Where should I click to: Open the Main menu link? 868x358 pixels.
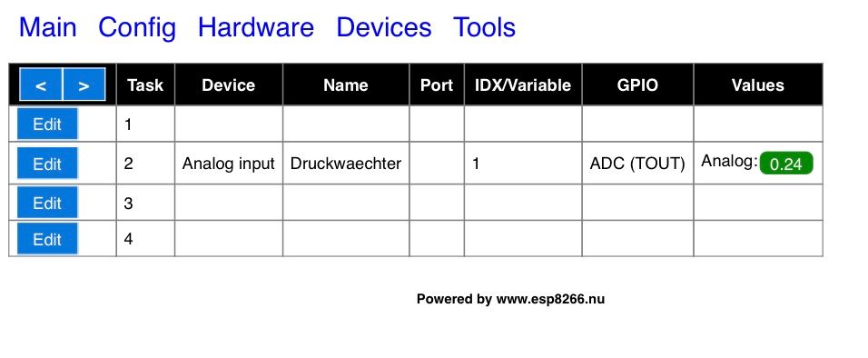point(47,27)
